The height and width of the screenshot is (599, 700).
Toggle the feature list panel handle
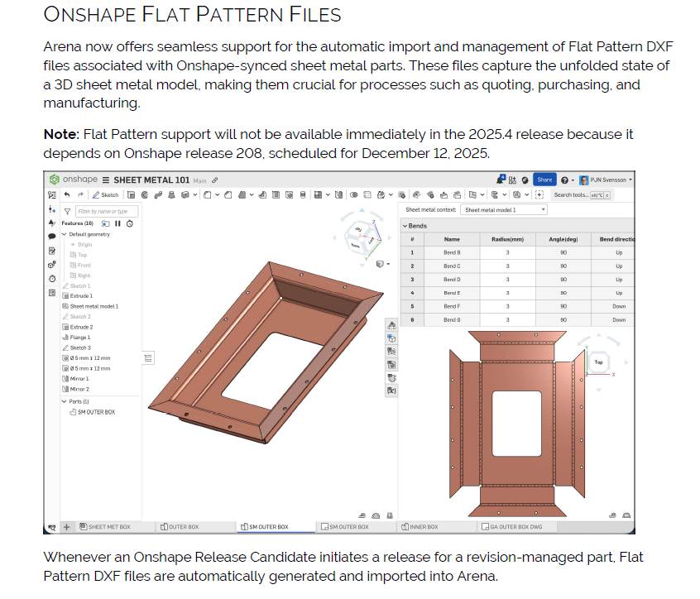tap(148, 358)
